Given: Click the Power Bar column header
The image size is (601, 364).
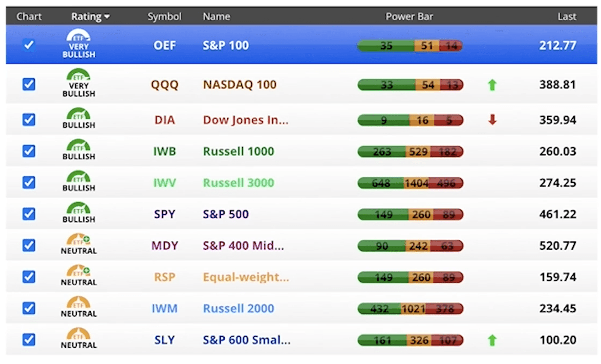Looking at the screenshot, I should click(x=409, y=17).
